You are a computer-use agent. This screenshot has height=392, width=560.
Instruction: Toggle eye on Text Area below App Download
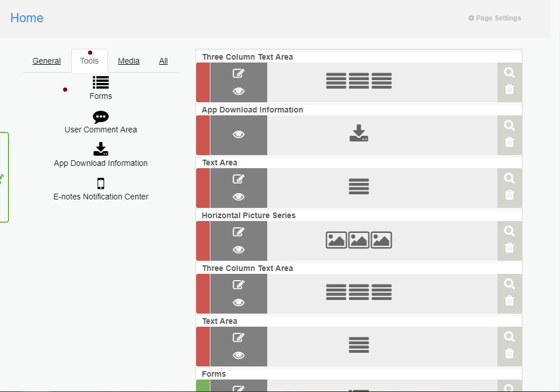(x=239, y=197)
